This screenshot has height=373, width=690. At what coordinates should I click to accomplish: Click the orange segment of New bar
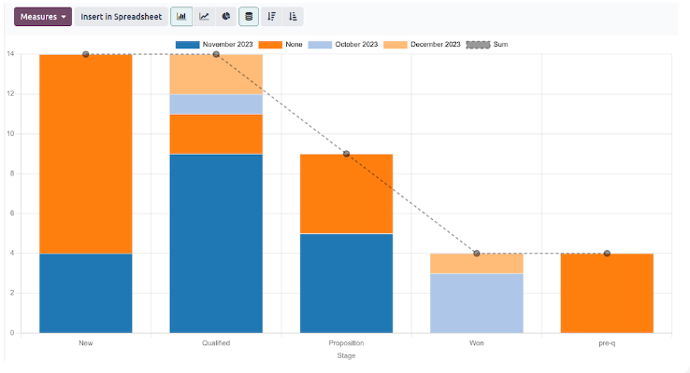click(x=86, y=154)
